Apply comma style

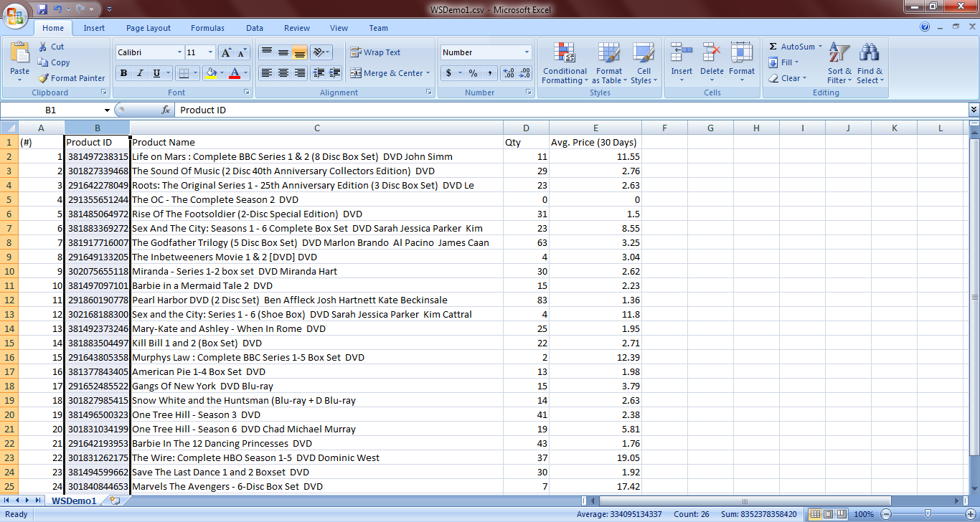489,73
